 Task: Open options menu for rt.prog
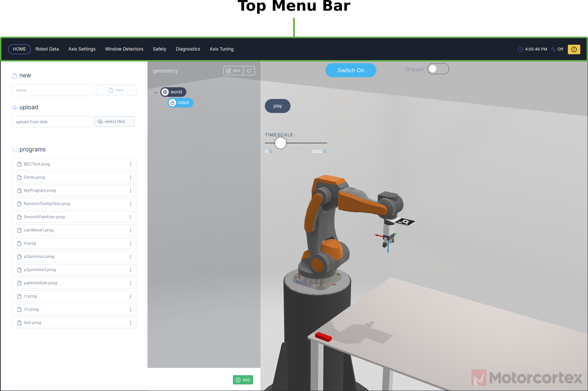(131, 296)
